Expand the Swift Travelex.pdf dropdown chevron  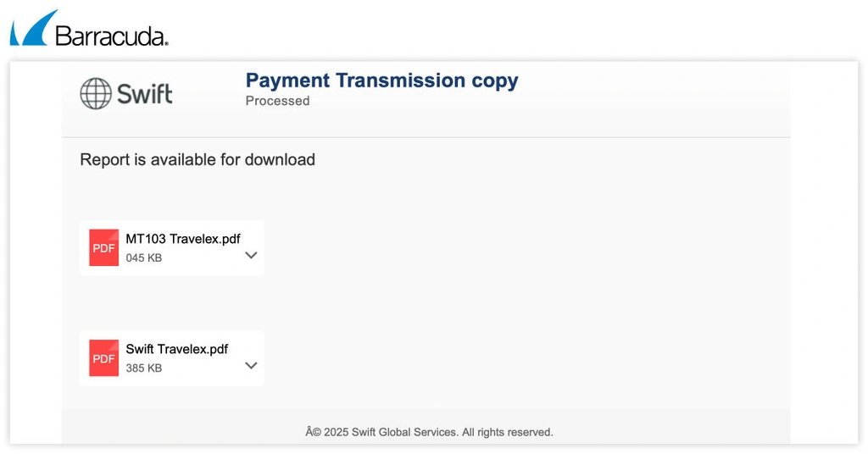click(251, 366)
